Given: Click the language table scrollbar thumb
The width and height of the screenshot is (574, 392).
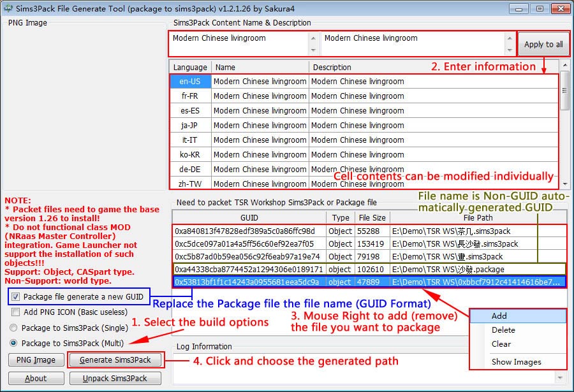Looking at the screenshot, I should click(565, 91).
